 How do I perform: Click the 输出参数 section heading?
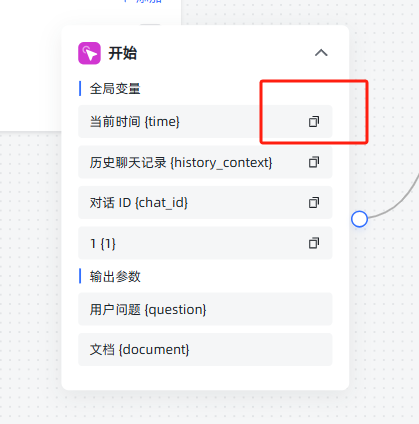pos(115,277)
